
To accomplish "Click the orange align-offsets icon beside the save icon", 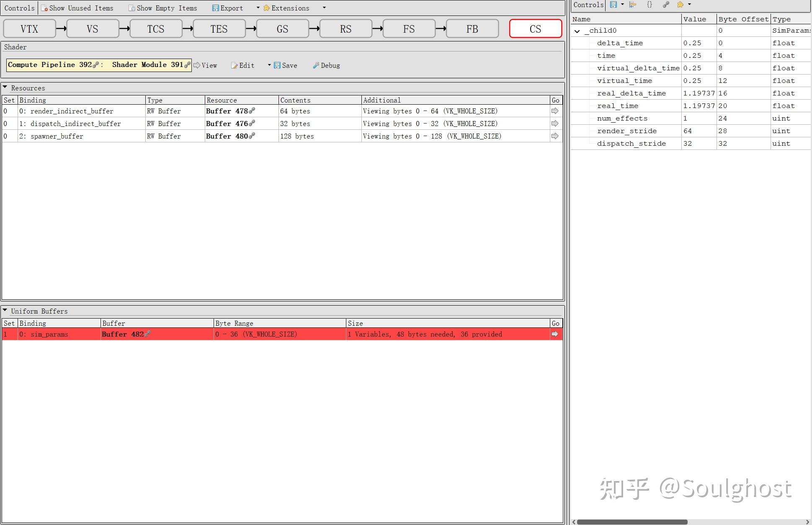I will tap(633, 5).
